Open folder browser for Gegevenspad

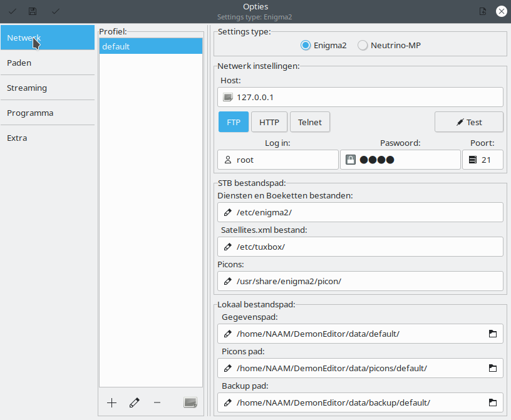coord(492,334)
